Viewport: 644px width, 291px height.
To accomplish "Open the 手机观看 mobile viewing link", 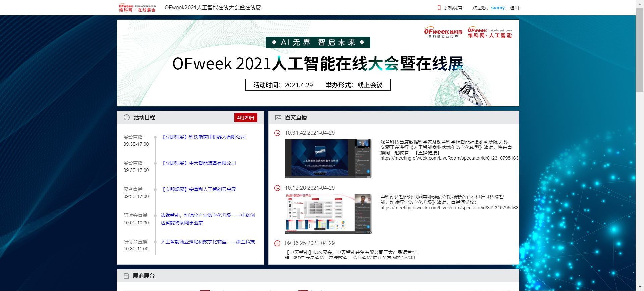I will click(453, 8).
